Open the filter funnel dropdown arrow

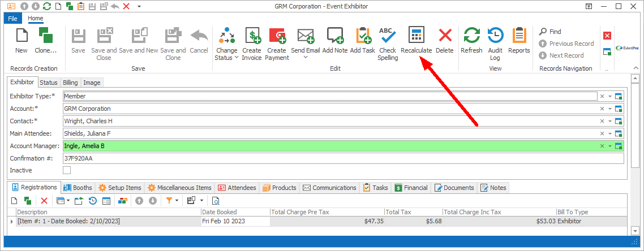(x=177, y=201)
